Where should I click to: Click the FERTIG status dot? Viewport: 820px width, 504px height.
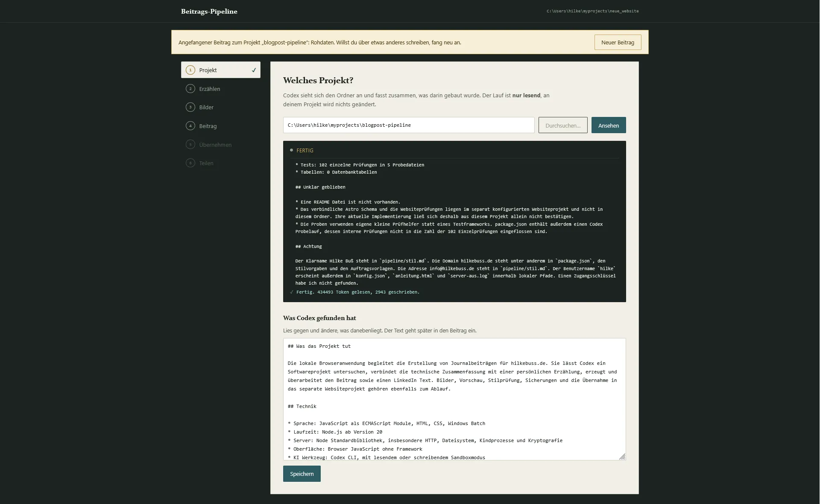click(291, 150)
